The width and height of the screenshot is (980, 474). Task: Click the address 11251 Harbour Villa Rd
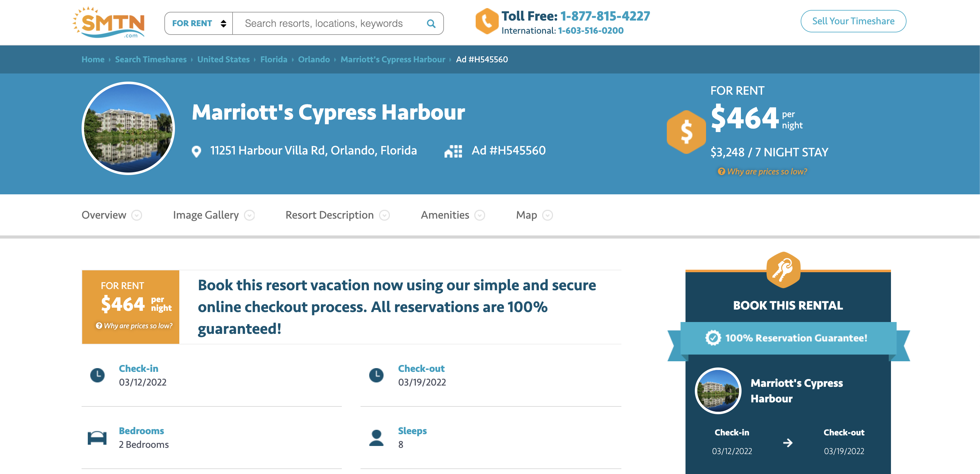tap(313, 150)
